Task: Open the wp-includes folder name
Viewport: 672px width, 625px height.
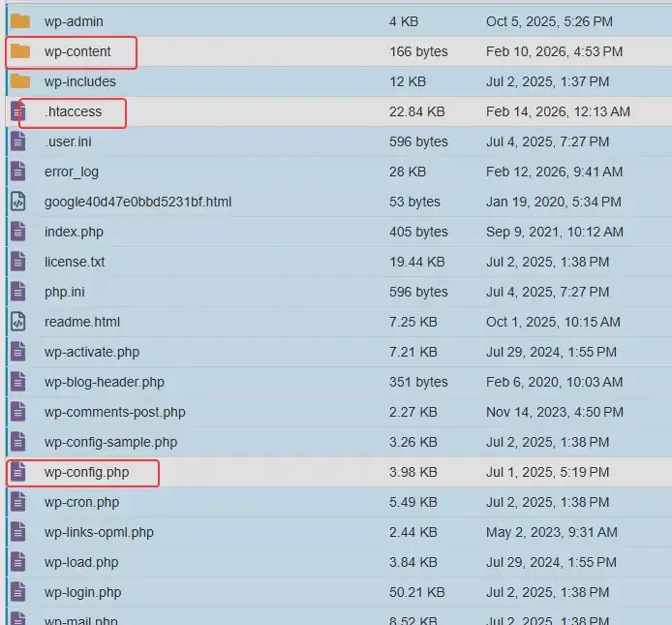Action: [x=80, y=81]
